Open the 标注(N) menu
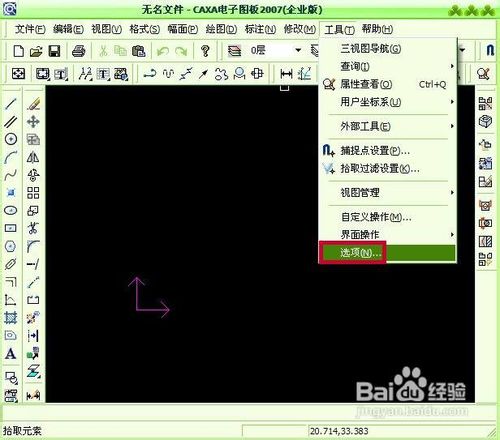Image resolution: width=500 pixels, height=440 pixels. click(260, 29)
